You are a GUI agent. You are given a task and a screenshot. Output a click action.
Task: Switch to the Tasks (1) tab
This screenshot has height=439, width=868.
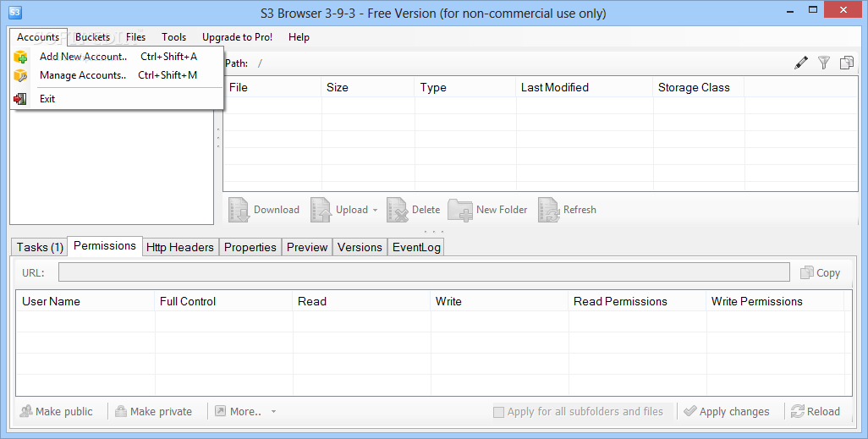pos(39,248)
